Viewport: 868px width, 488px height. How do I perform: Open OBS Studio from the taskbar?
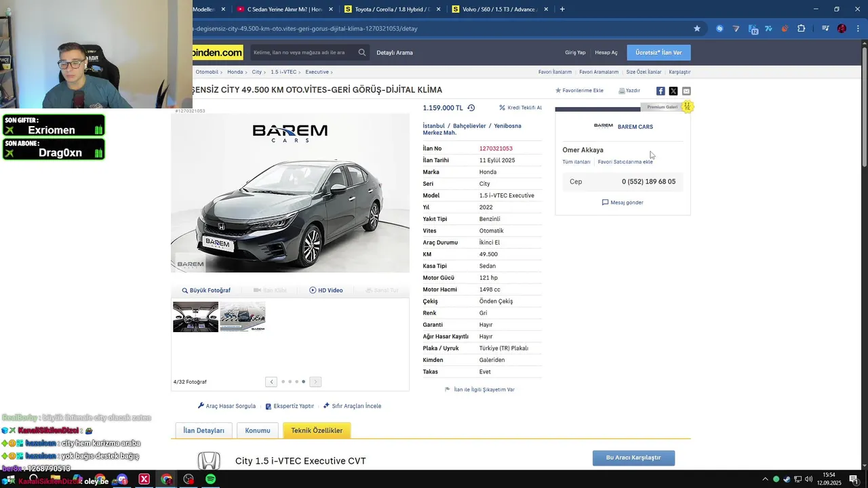[x=189, y=479]
